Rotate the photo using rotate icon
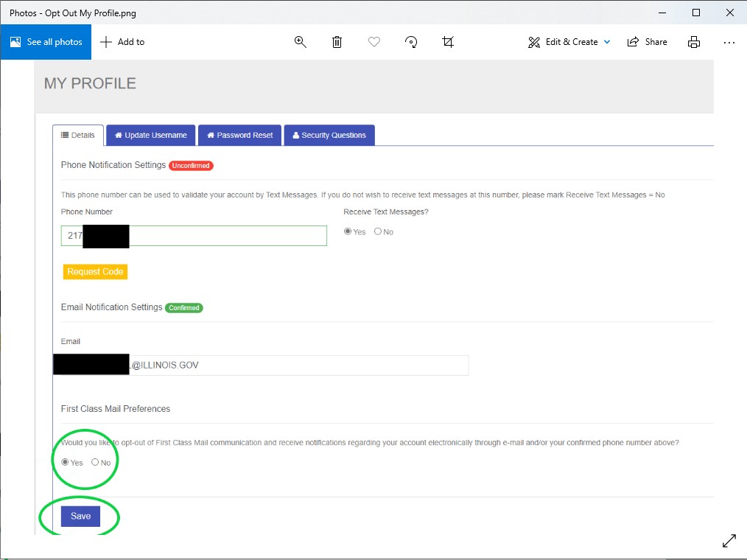The height and width of the screenshot is (560, 747). 412,42
